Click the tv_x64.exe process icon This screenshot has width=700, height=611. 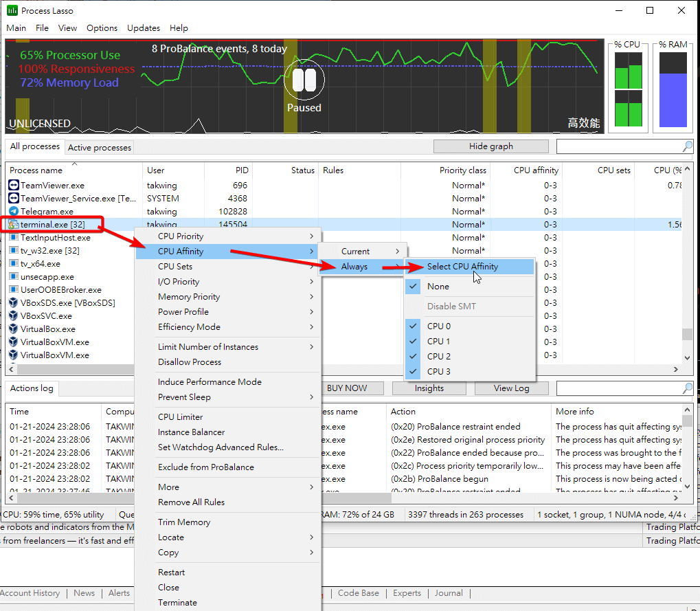[x=13, y=263]
